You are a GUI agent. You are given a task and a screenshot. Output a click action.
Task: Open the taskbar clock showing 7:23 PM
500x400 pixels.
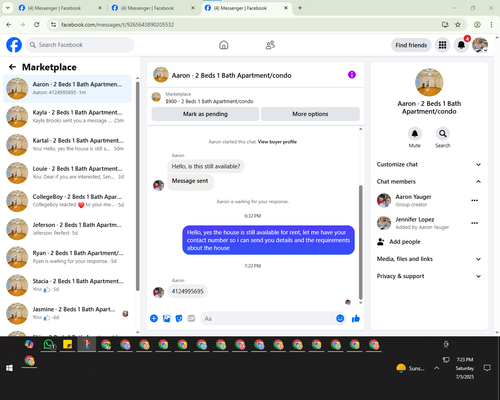tap(465, 368)
